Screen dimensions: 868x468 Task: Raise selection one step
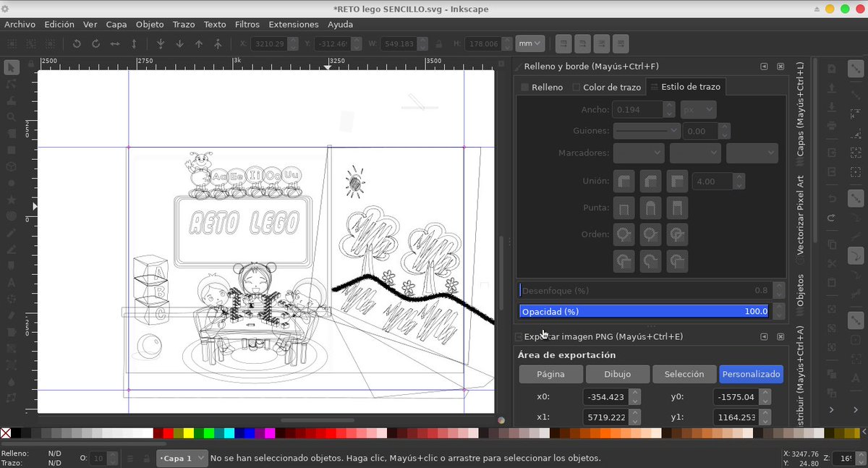point(199,43)
